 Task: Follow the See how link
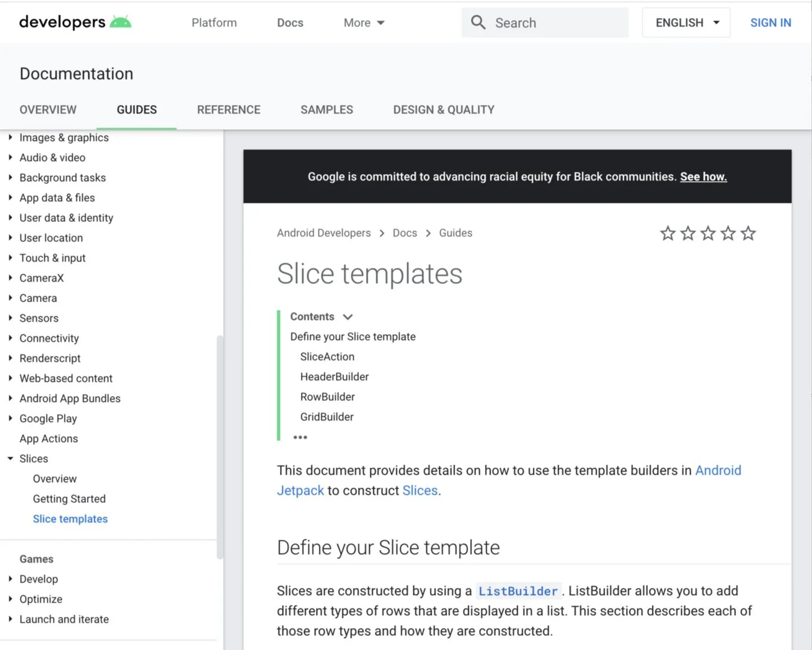[704, 177]
